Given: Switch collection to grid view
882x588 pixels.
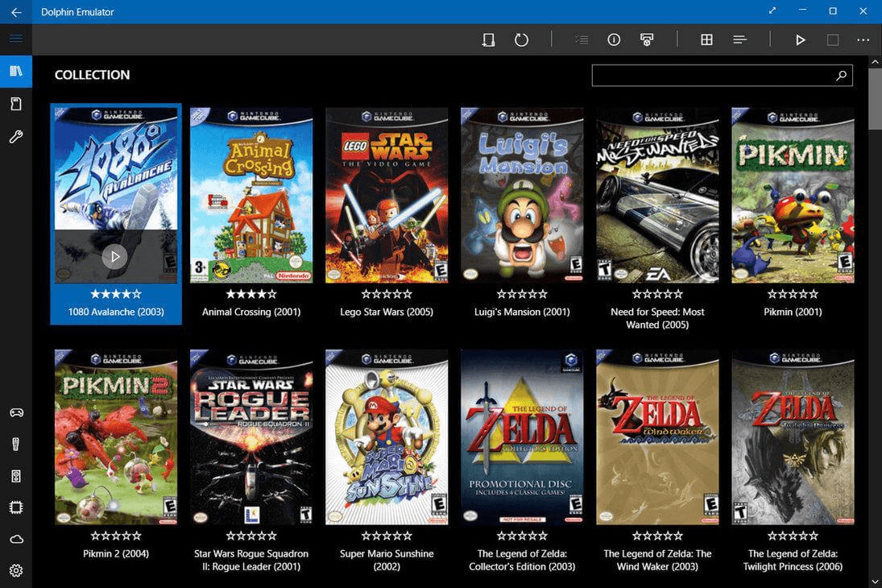Looking at the screenshot, I should click(x=706, y=39).
